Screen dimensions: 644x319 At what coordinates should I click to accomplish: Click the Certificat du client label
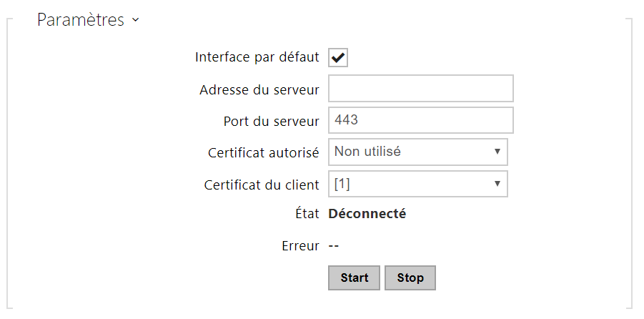261,185
